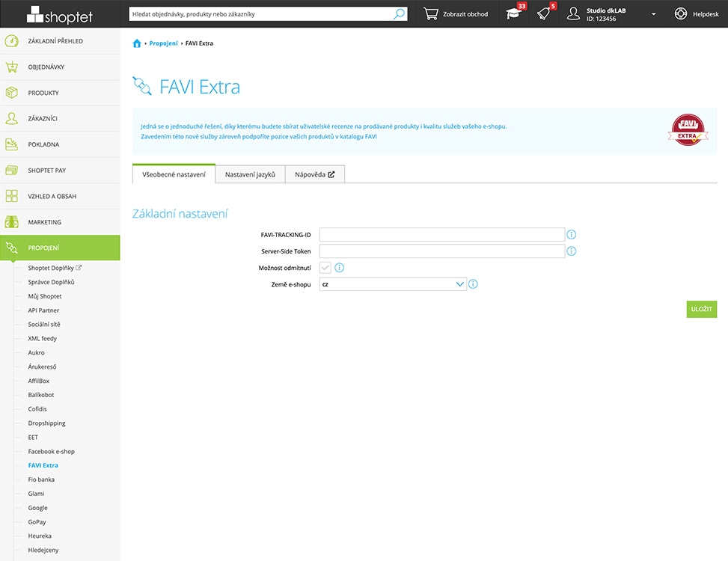The width and height of the screenshot is (728, 561).
Task: Click the Shoptet logo
Action: [59, 15]
